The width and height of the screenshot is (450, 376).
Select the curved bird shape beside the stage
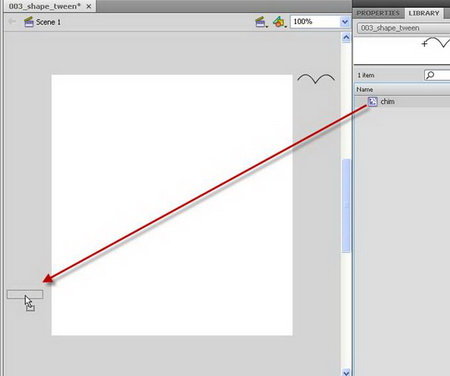click(x=316, y=78)
